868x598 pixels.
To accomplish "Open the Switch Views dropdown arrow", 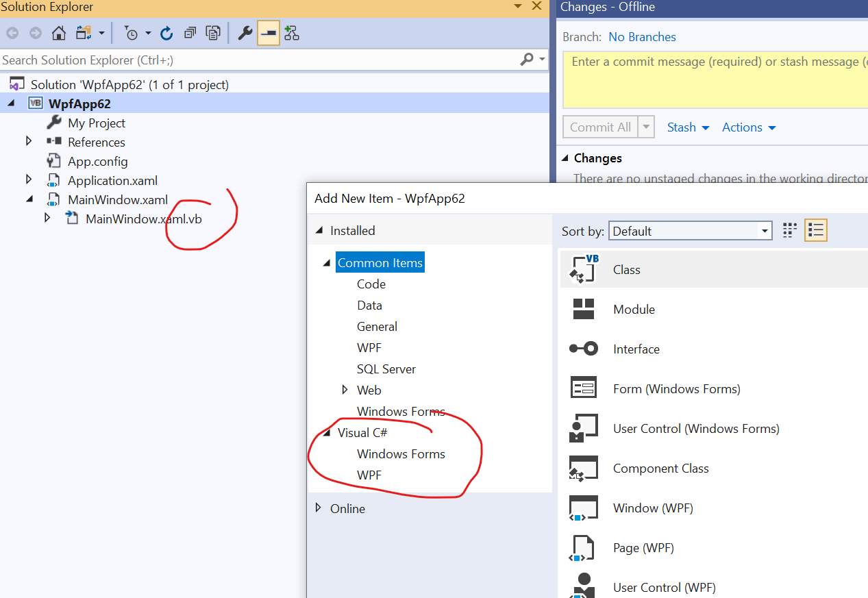I will 101,33.
